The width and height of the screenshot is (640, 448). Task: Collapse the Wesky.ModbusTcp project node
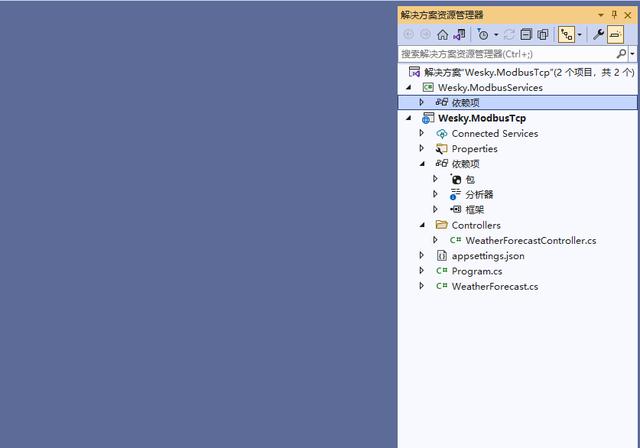point(409,118)
